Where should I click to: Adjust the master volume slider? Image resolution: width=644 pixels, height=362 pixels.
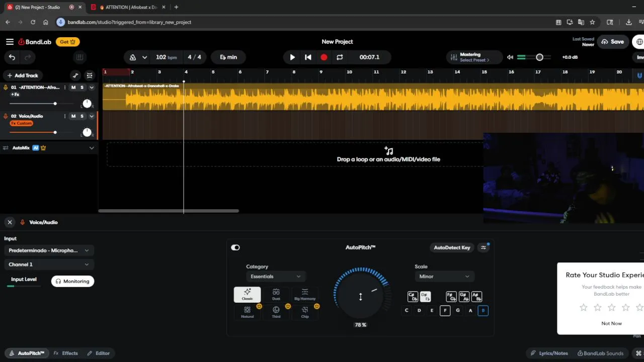tap(539, 57)
